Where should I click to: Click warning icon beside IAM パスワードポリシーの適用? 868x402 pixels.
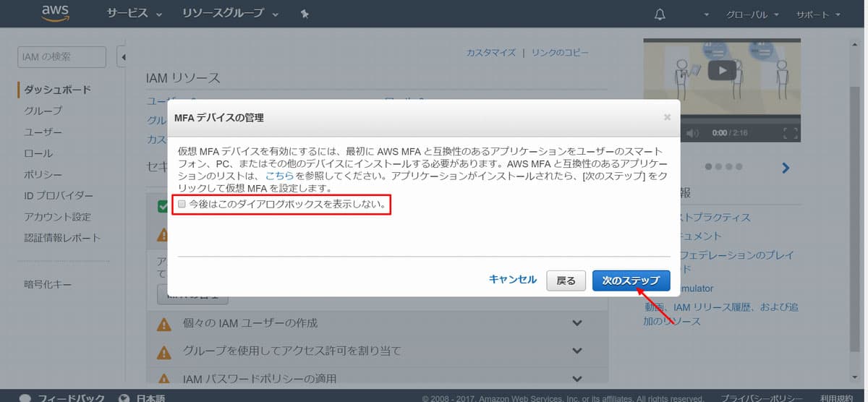tap(164, 378)
